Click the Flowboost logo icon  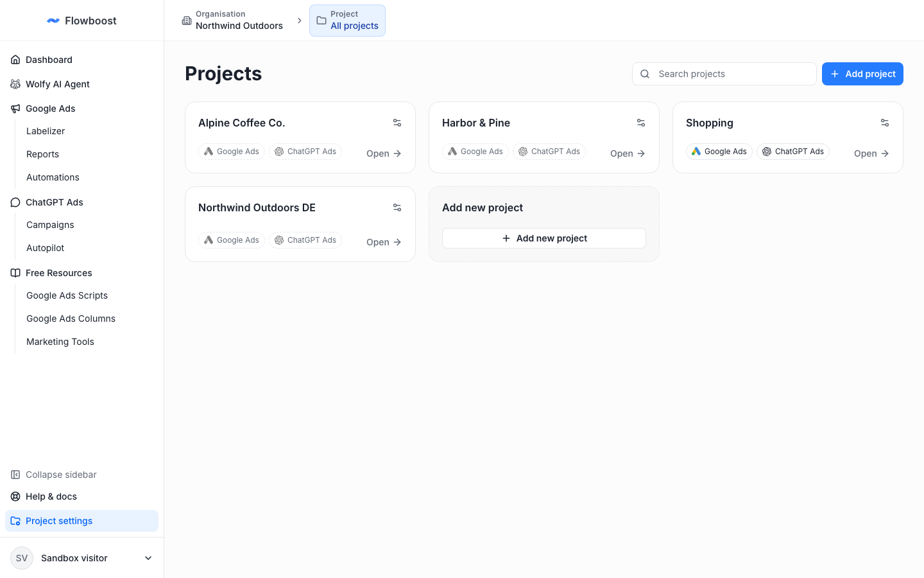(53, 21)
